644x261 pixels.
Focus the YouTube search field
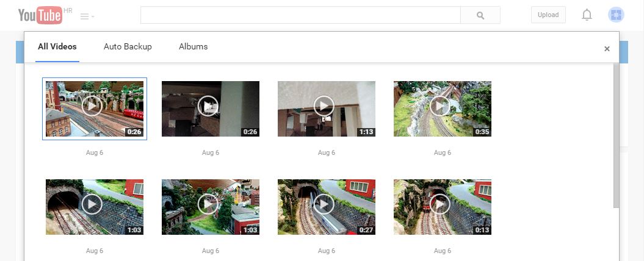300,15
